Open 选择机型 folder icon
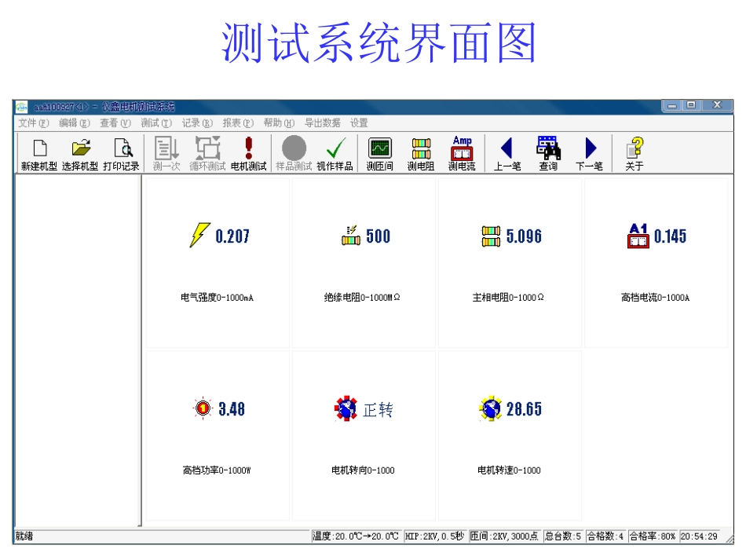746x560 pixels. point(81,148)
